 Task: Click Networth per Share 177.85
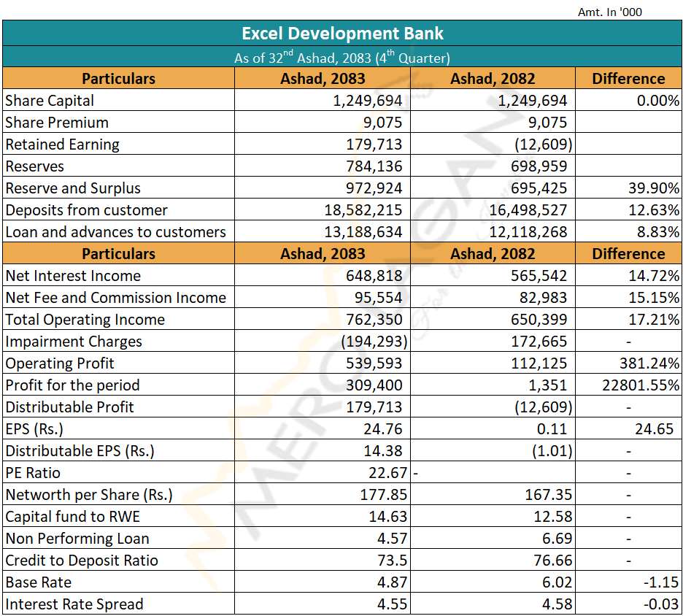click(x=383, y=495)
